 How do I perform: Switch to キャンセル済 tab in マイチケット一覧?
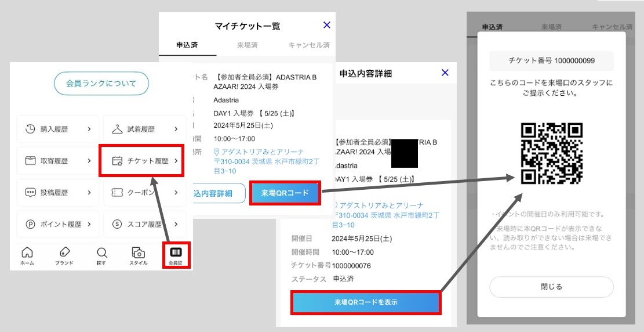click(x=308, y=45)
